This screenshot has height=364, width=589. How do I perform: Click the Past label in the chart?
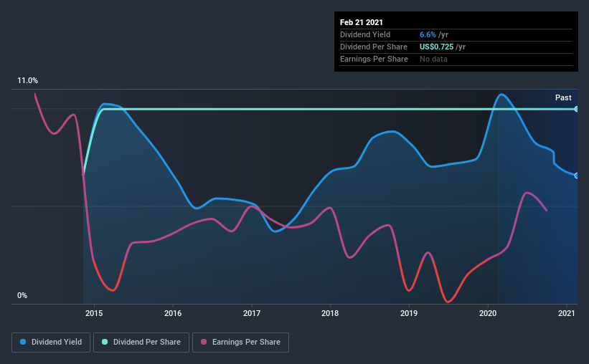(563, 98)
